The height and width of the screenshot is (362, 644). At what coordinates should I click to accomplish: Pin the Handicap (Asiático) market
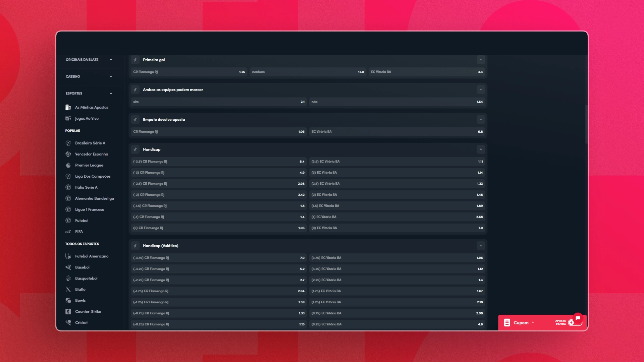coord(135,246)
